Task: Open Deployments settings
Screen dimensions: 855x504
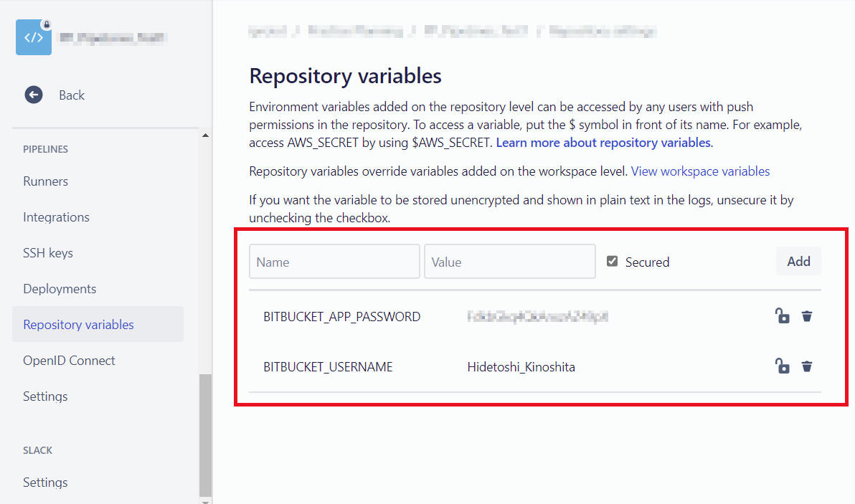Action: point(60,289)
